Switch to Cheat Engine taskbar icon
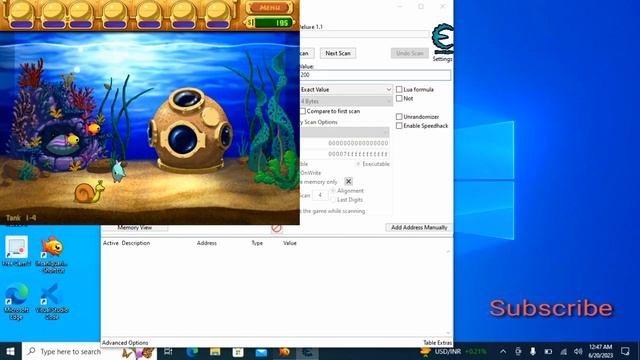640x360 pixels. tap(308, 351)
